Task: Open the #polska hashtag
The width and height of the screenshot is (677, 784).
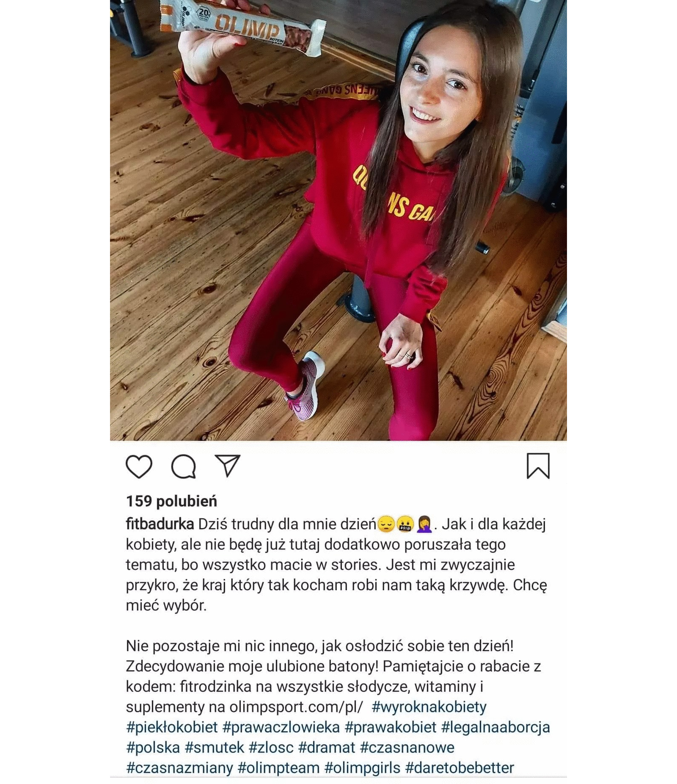Action: click(153, 748)
